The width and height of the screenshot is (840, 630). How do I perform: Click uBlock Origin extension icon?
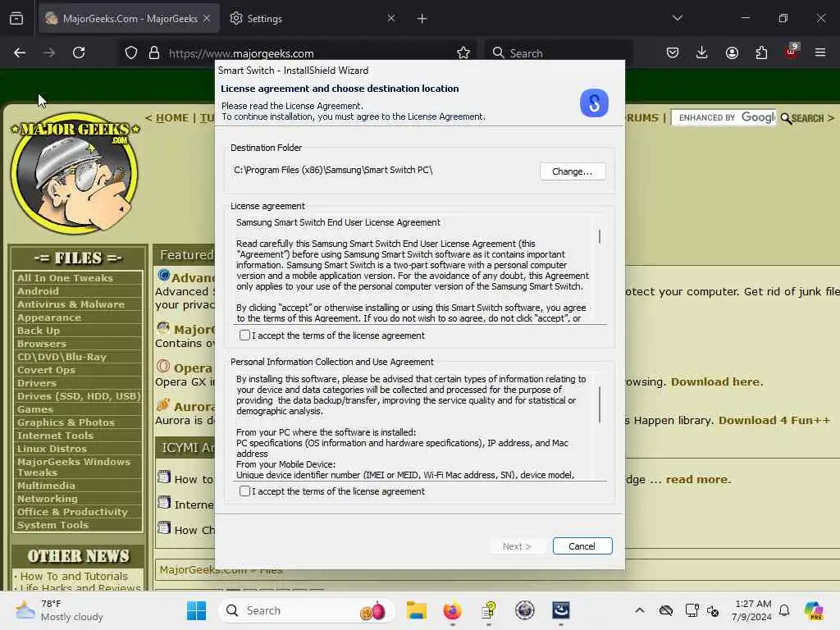point(792,52)
